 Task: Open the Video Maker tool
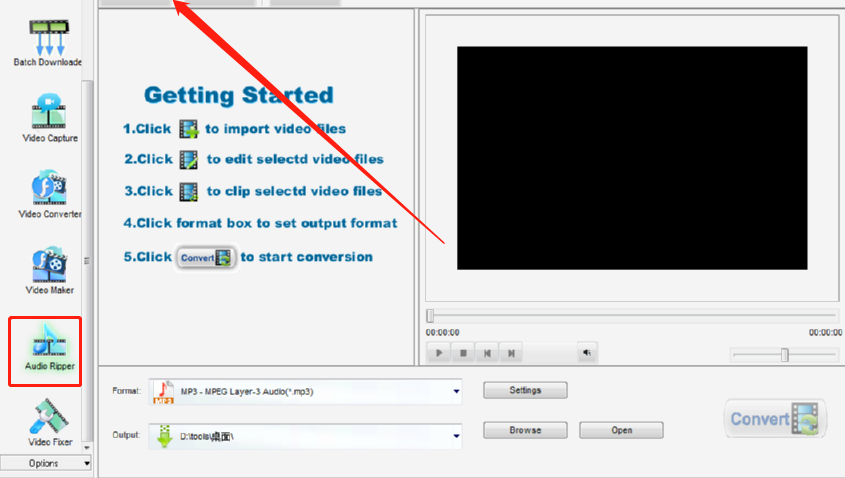pos(50,271)
